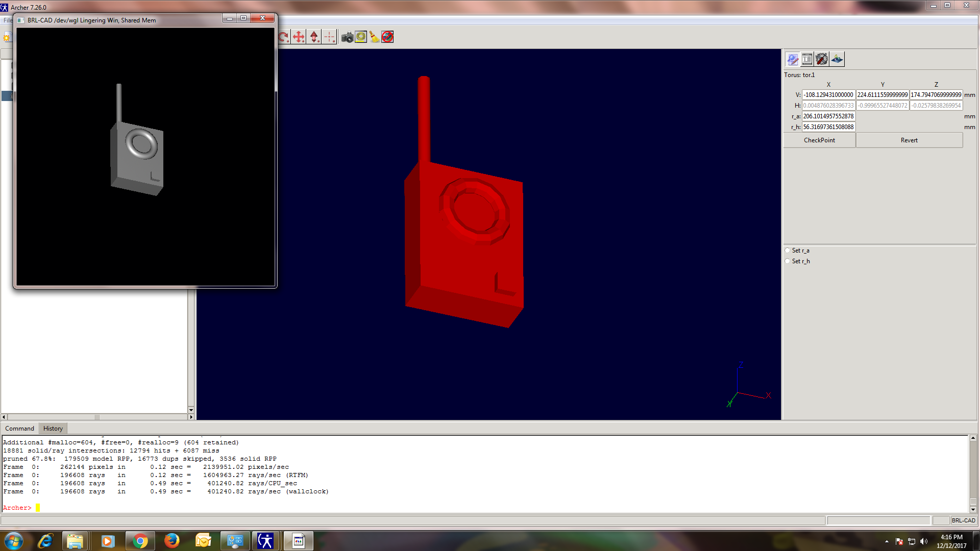Viewport: 980px width, 551px height.
Task: Click the volume speaker tray icon
Action: [924, 541]
